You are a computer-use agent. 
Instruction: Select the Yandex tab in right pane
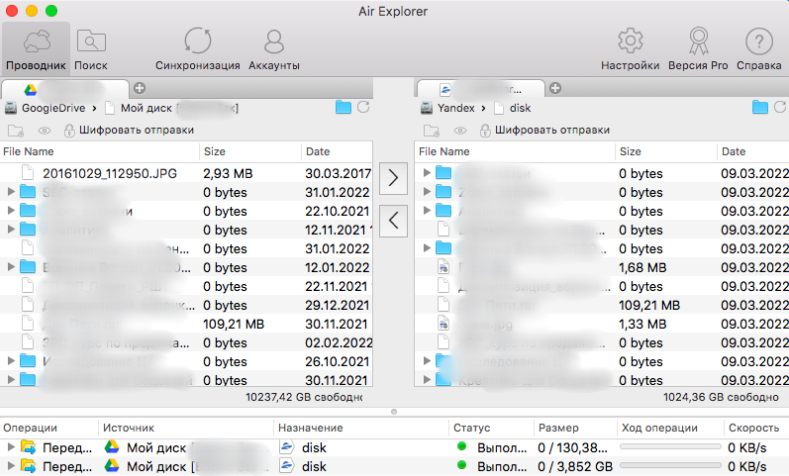481,89
